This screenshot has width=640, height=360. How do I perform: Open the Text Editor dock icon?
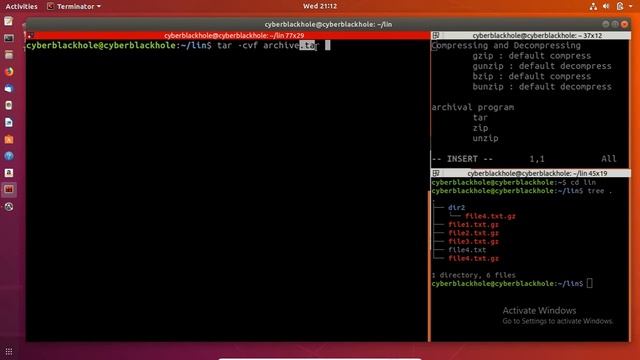(x=9, y=21)
